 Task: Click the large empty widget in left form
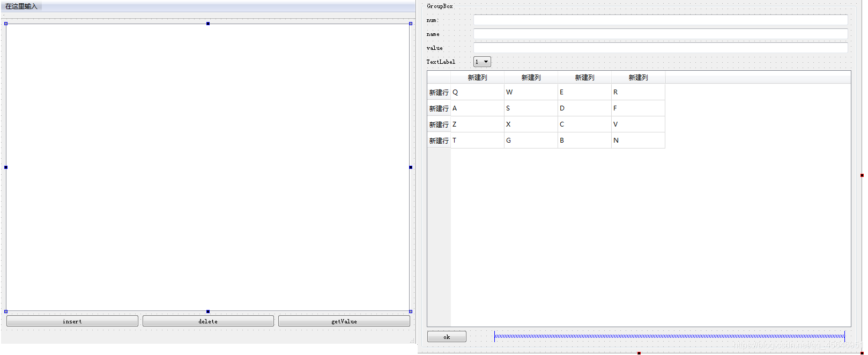click(208, 167)
